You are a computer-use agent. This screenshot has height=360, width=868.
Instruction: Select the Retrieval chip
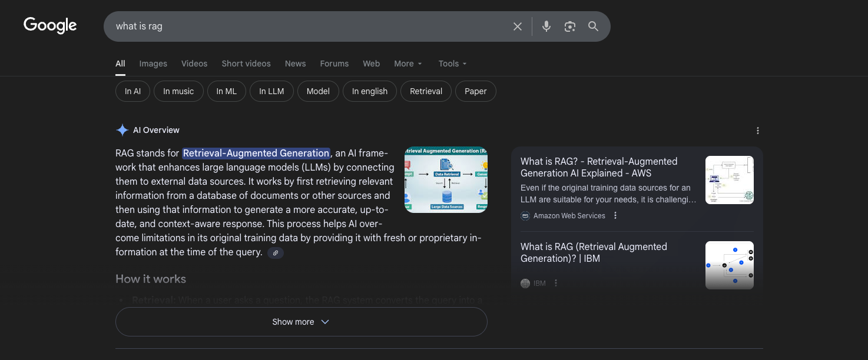[426, 91]
